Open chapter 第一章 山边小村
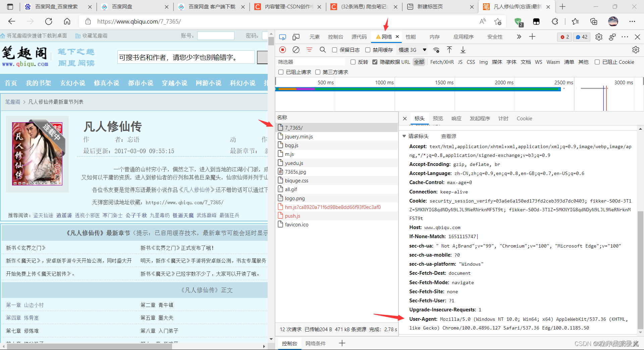The width and height of the screenshot is (644, 350). (25, 305)
